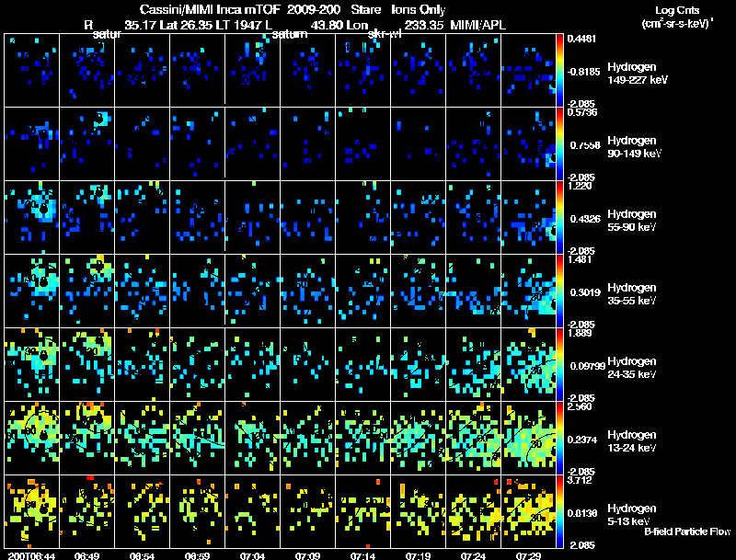This screenshot has width=736, height=560.
Task: Click the '07:19' time label
Action: 418,556
